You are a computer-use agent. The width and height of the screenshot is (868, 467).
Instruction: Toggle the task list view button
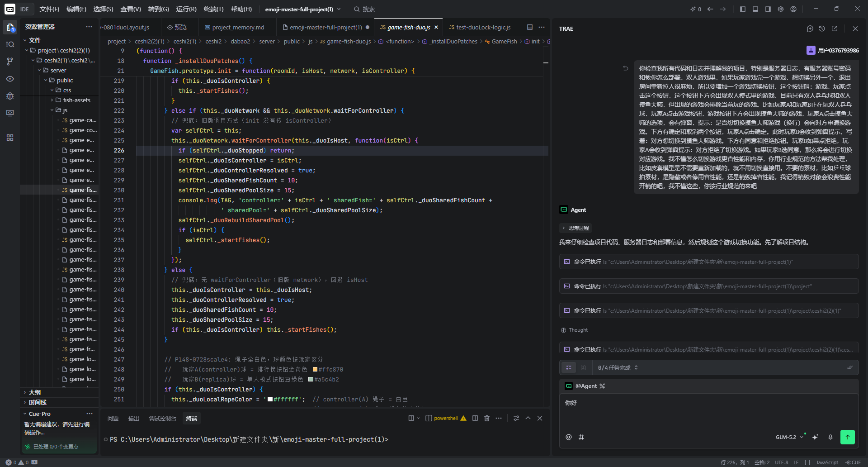(569, 367)
